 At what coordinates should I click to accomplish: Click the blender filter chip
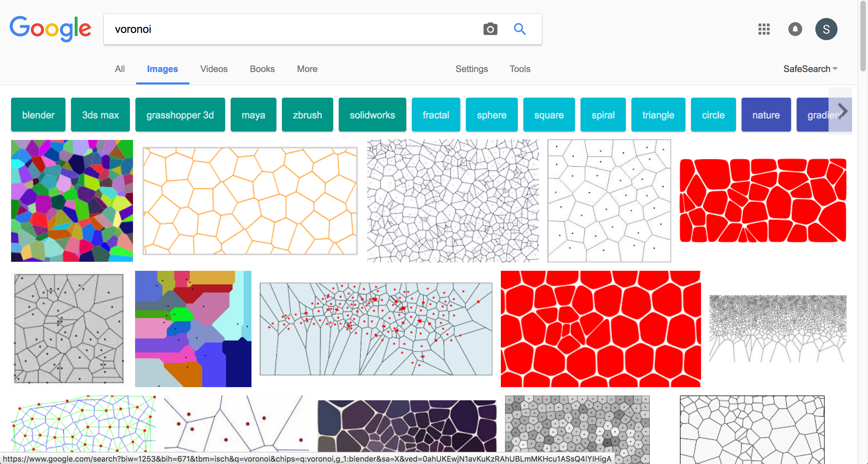click(37, 115)
